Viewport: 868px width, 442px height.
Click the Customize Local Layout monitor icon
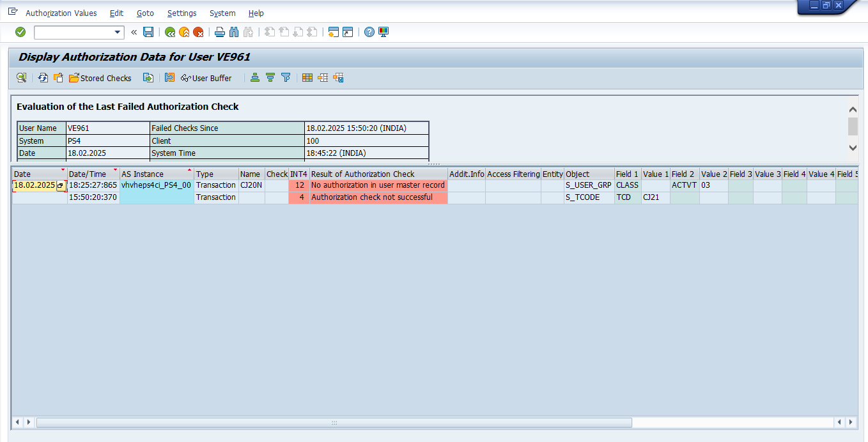(x=384, y=32)
